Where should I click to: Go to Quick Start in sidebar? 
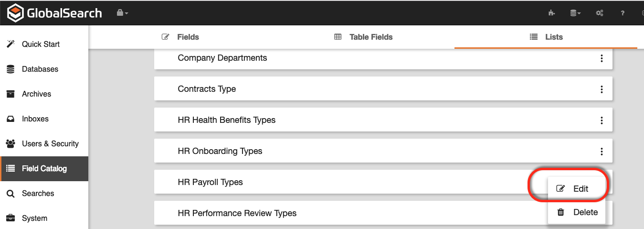point(41,44)
